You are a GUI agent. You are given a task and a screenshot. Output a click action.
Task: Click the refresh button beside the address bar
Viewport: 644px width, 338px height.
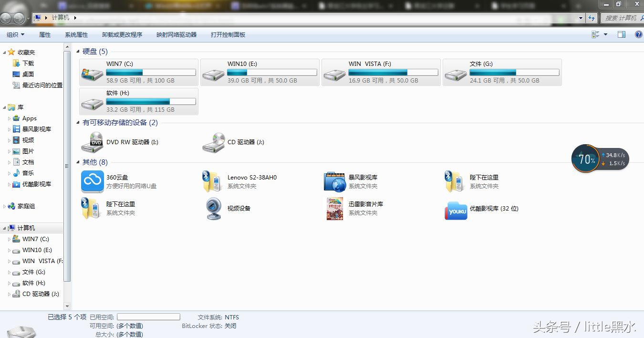point(592,18)
